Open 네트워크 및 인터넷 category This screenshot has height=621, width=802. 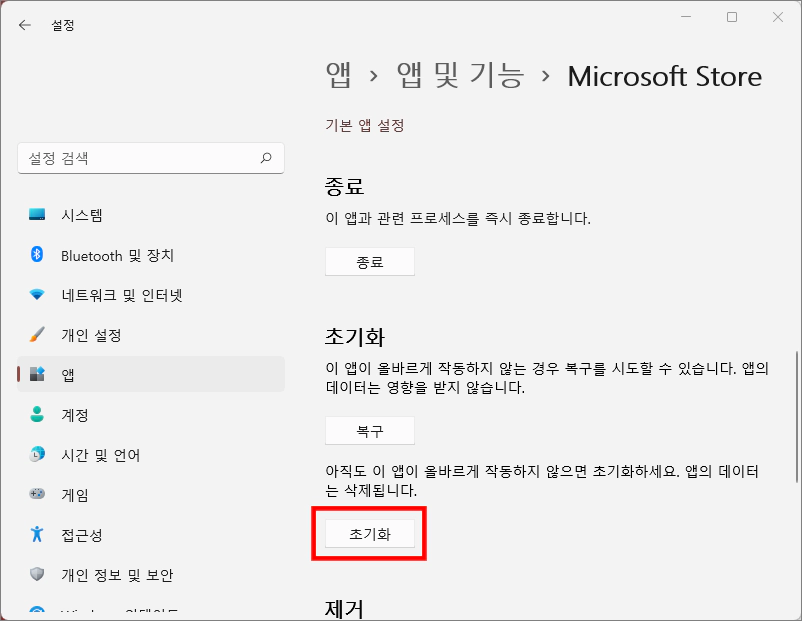click(151, 295)
